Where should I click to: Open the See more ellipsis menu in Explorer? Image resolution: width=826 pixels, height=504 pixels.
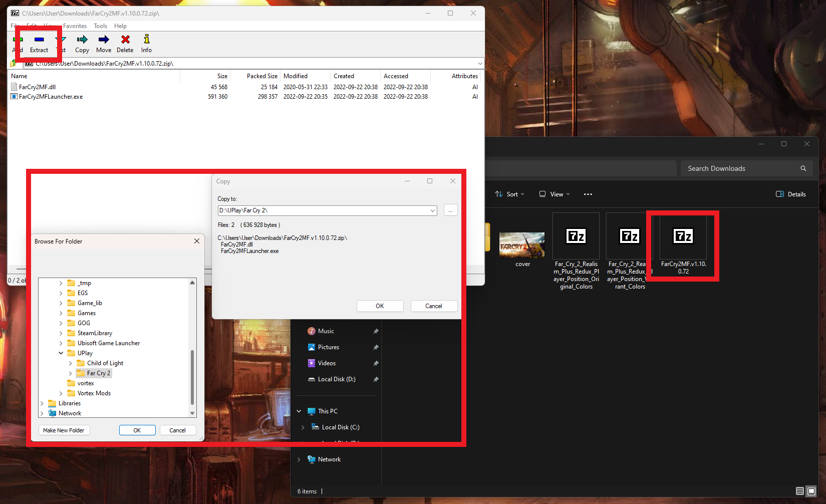click(x=588, y=194)
